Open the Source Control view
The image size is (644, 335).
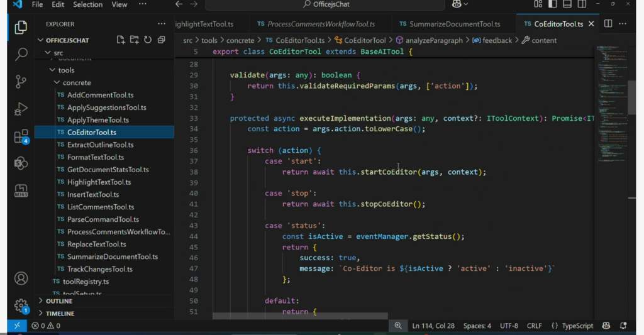[x=21, y=81]
